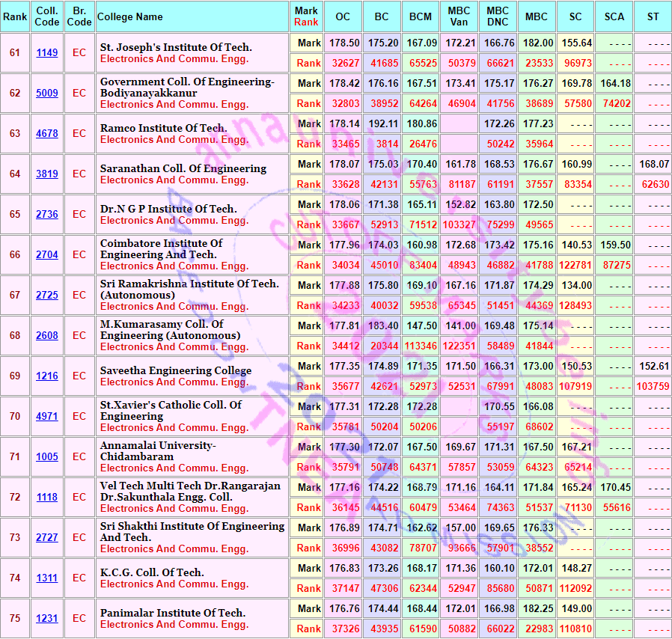Click Annamalai University code 1005
The height and width of the screenshot is (639, 672).
click(47, 456)
